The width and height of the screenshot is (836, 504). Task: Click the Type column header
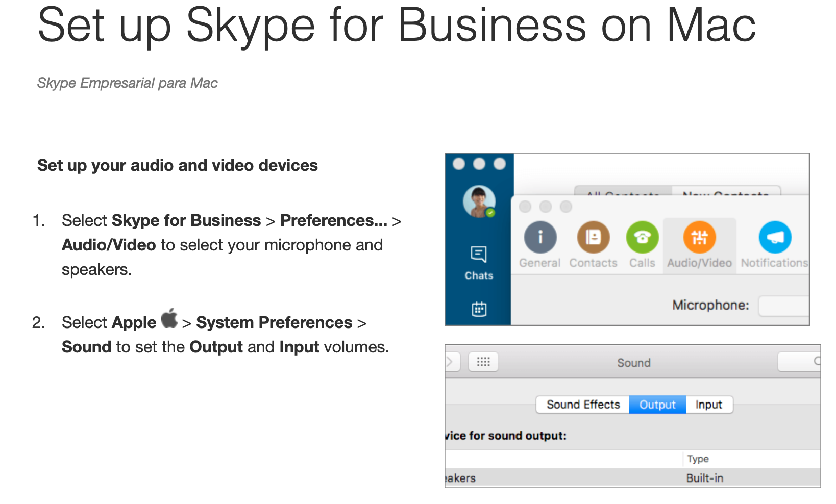pyautogui.click(x=698, y=459)
